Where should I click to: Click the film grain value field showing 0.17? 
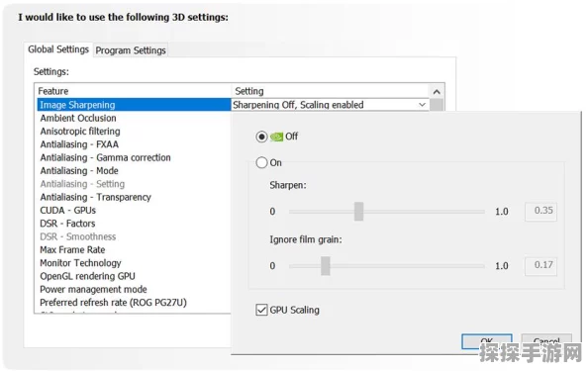(540, 266)
